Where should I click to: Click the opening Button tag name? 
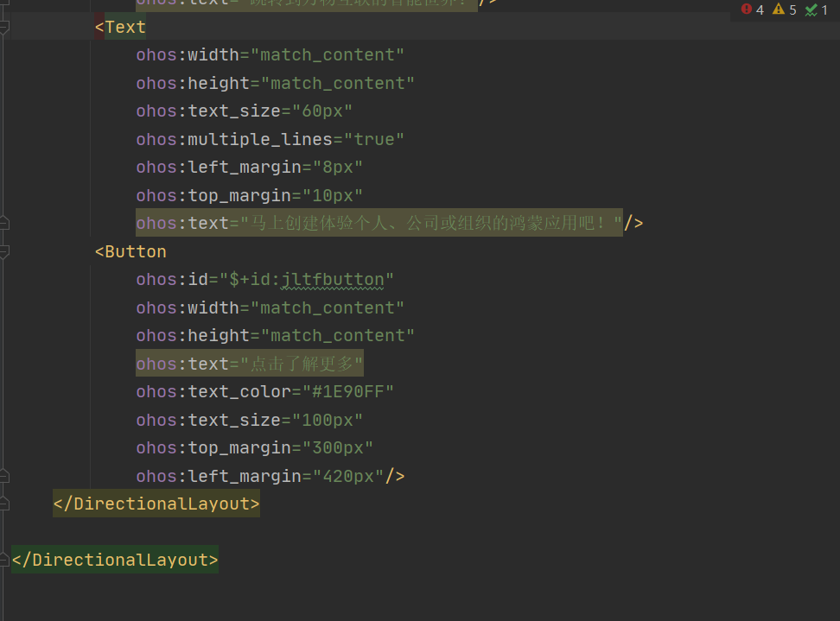click(136, 252)
